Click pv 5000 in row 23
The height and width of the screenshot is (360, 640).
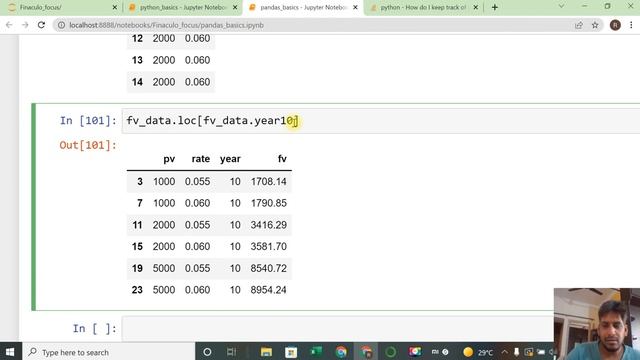click(164, 290)
